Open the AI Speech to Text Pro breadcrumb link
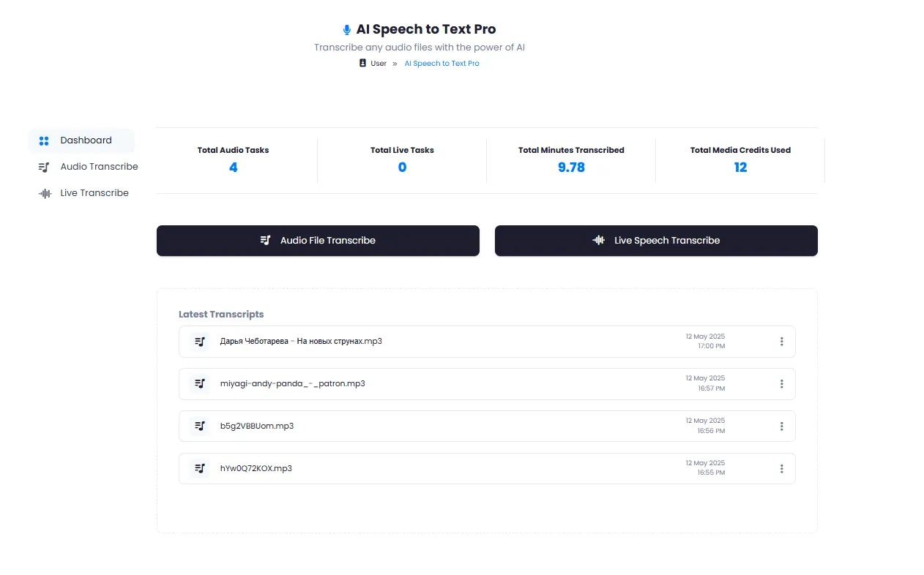924x575 pixels. click(442, 64)
